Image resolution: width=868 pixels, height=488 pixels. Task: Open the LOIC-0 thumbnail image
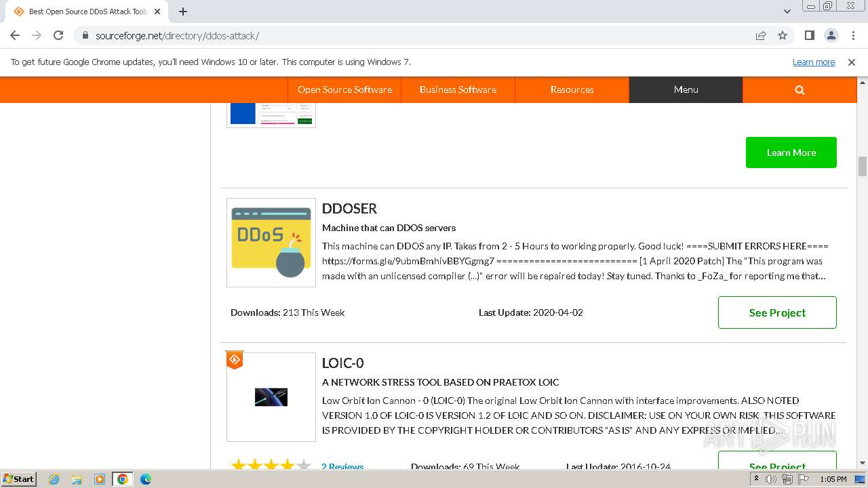pos(271,397)
